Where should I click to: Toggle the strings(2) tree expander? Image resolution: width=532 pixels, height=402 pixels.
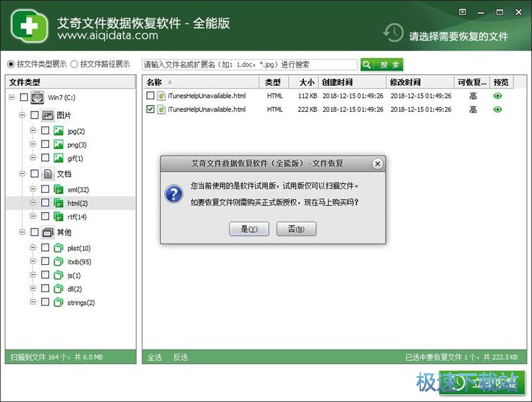point(33,302)
